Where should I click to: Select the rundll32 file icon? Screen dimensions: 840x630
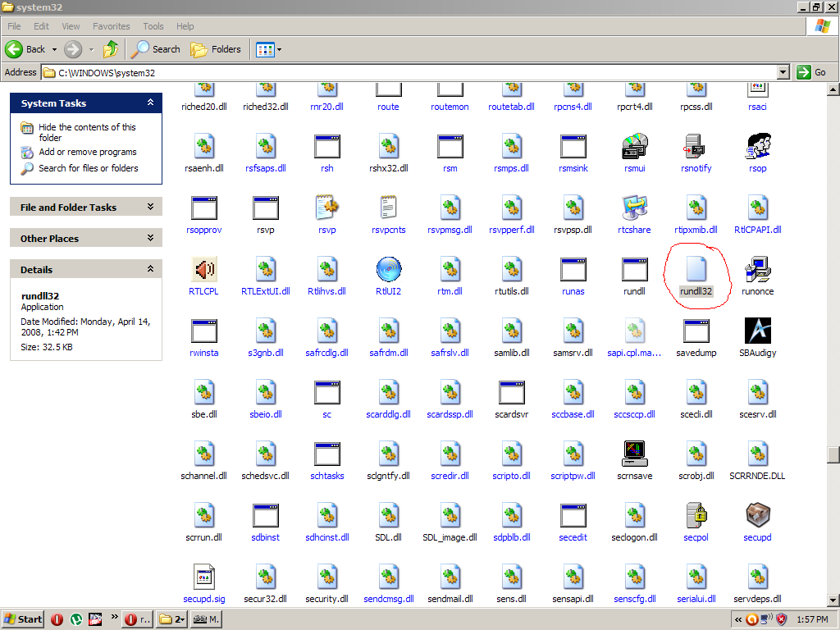point(696,269)
